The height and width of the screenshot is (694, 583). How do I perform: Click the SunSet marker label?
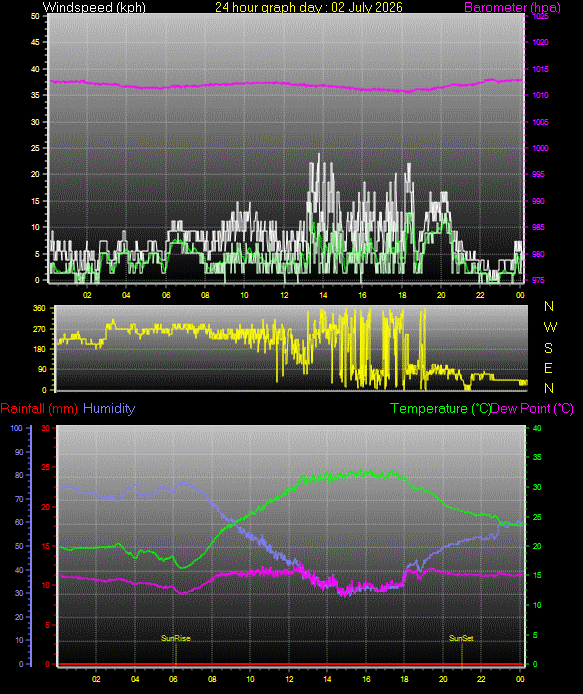(461, 638)
